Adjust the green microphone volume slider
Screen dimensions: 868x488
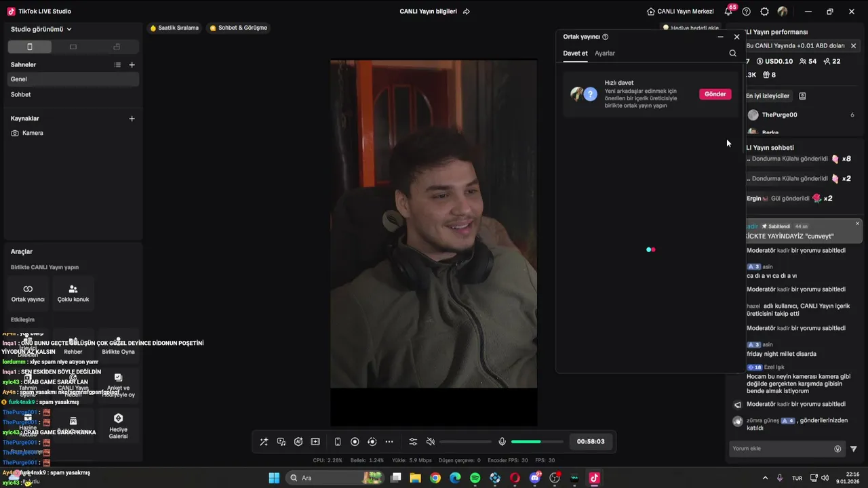click(x=537, y=442)
